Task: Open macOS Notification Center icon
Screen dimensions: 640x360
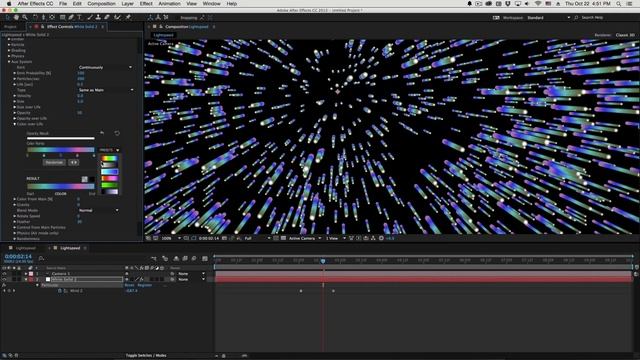Action: point(630,4)
